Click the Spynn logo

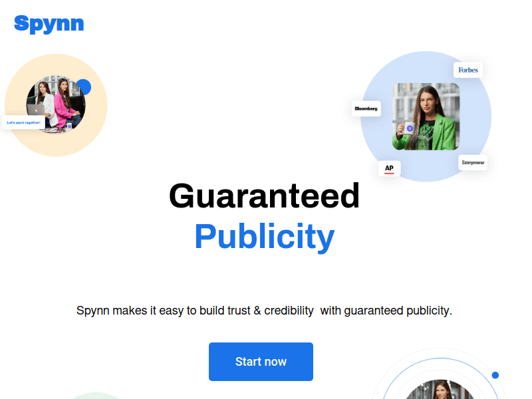click(49, 24)
